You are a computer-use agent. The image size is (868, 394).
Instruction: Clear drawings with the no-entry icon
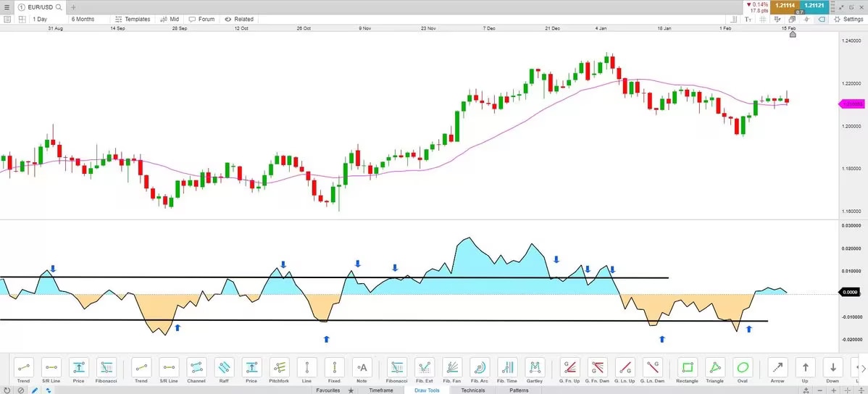click(x=20, y=390)
